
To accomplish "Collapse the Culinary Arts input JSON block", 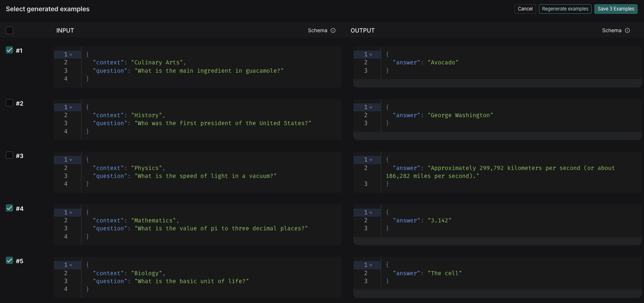I will click(x=71, y=55).
